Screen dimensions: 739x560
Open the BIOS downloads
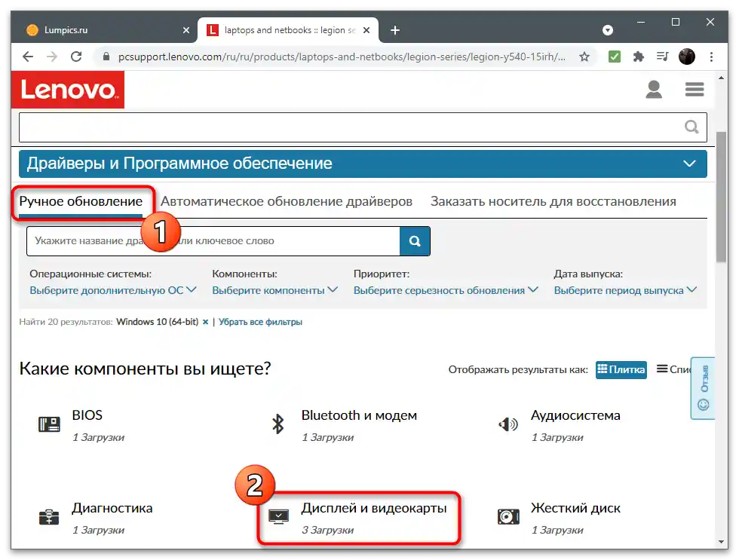pyautogui.click(x=87, y=415)
